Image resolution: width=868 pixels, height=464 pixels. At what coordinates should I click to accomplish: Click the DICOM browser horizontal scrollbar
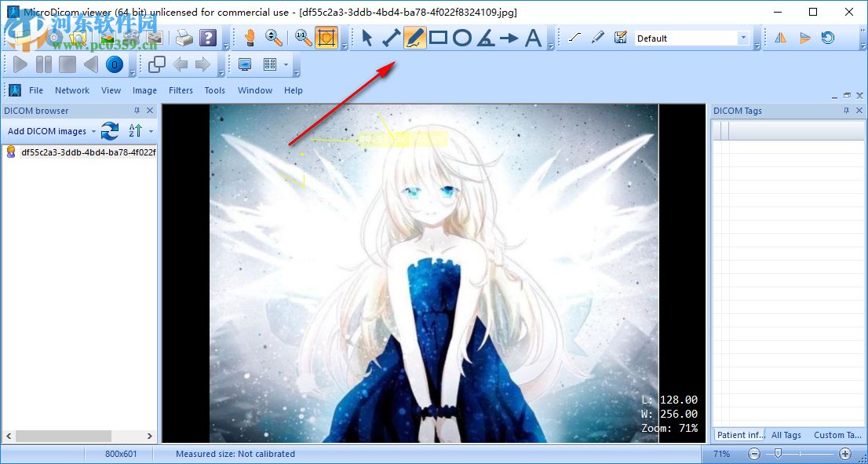click(62, 437)
